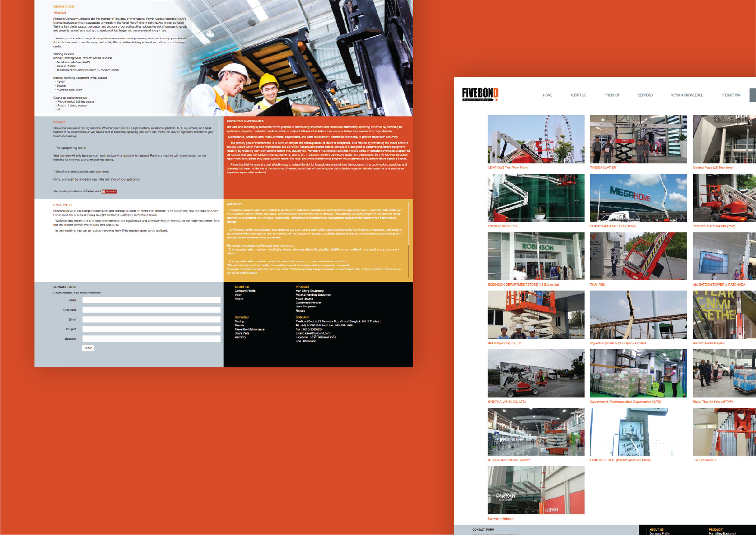Screen dimensions: 756x535
Task: Click the Name input field
Action: pos(151,300)
